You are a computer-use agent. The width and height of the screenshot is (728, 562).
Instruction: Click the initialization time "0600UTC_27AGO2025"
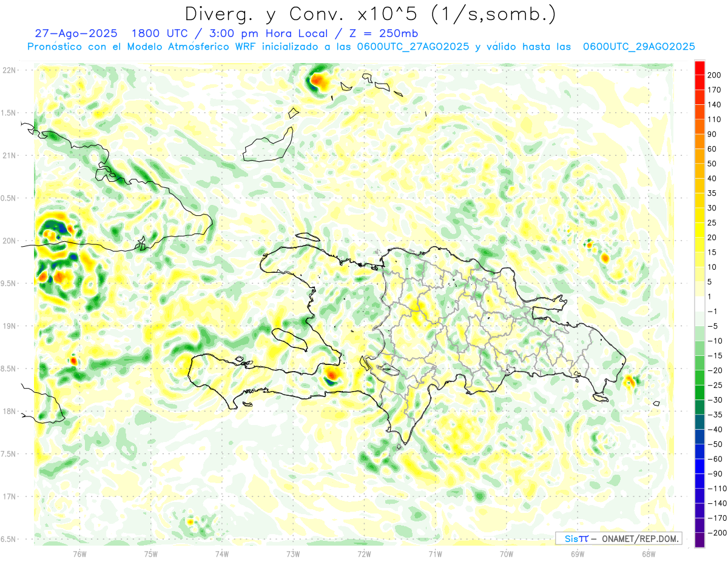[414, 47]
